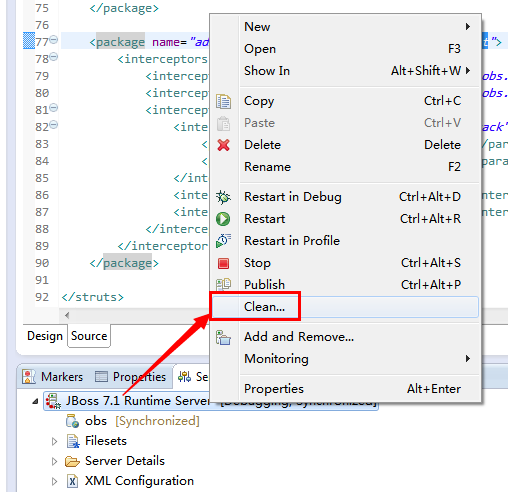Image resolution: width=508 pixels, height=492 pixels.
Task: Click the Servers view icon
Action: click(184, 377)
